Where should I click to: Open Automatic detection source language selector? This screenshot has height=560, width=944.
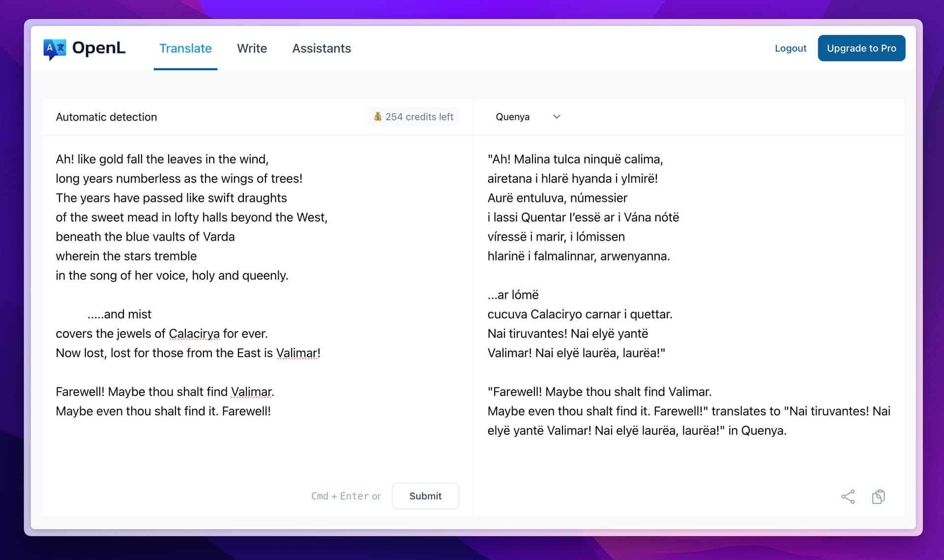click(x=106, y=117)
